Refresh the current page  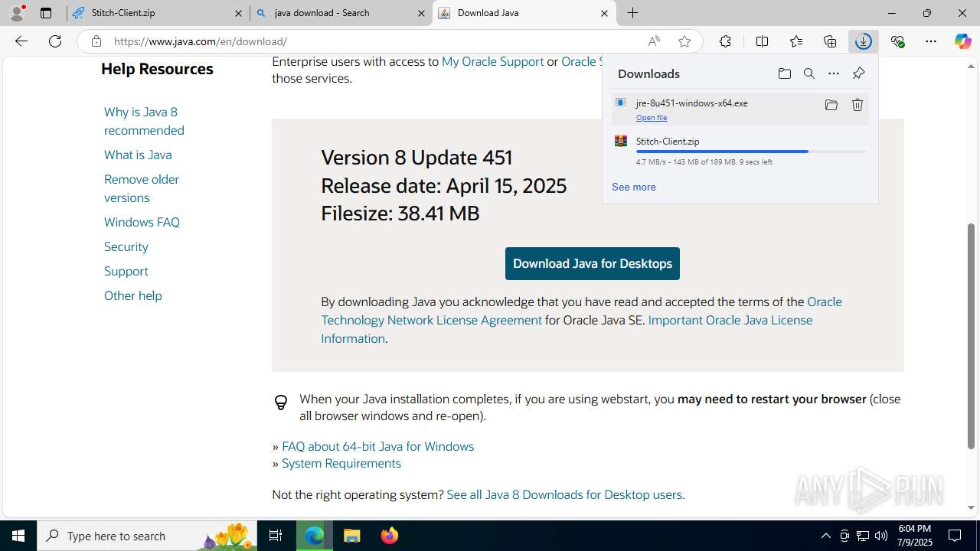pyautogui.click(x=55, y=41)
